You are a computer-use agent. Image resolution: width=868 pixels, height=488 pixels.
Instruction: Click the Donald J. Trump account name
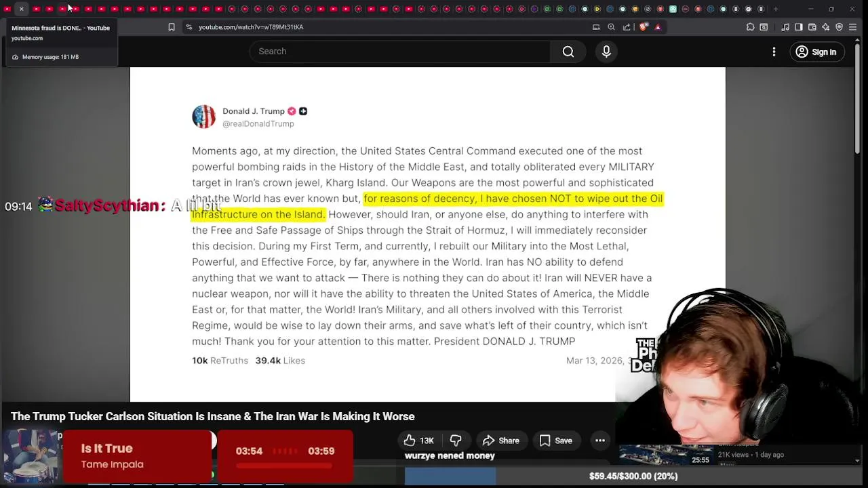click(x=254, y=111)
